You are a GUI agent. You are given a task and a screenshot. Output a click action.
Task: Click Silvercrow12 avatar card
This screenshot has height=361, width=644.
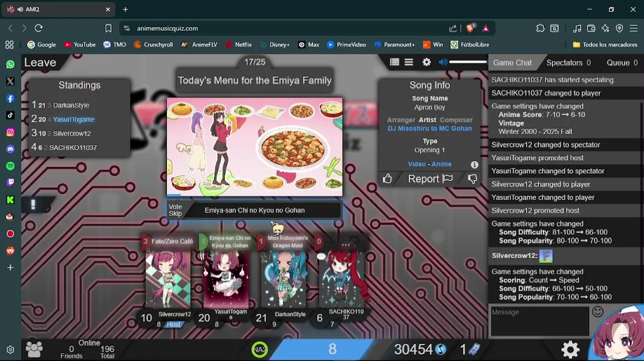pos(168,279)
